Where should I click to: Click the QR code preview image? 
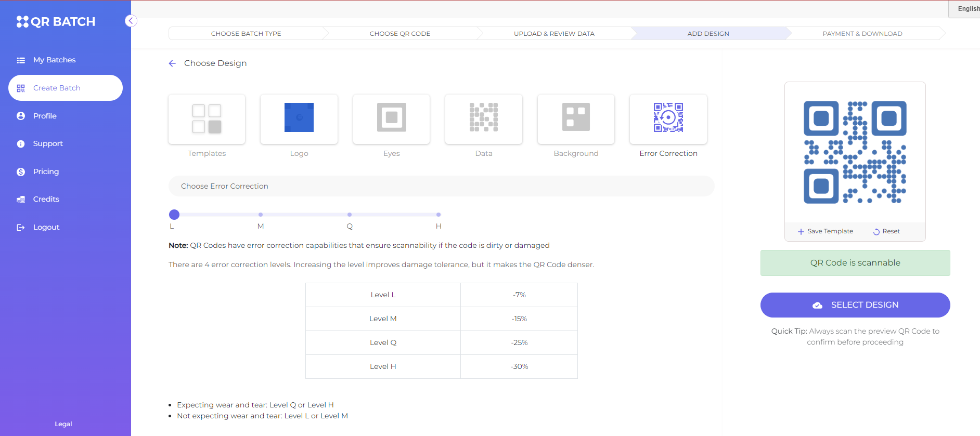coord(855,152)
